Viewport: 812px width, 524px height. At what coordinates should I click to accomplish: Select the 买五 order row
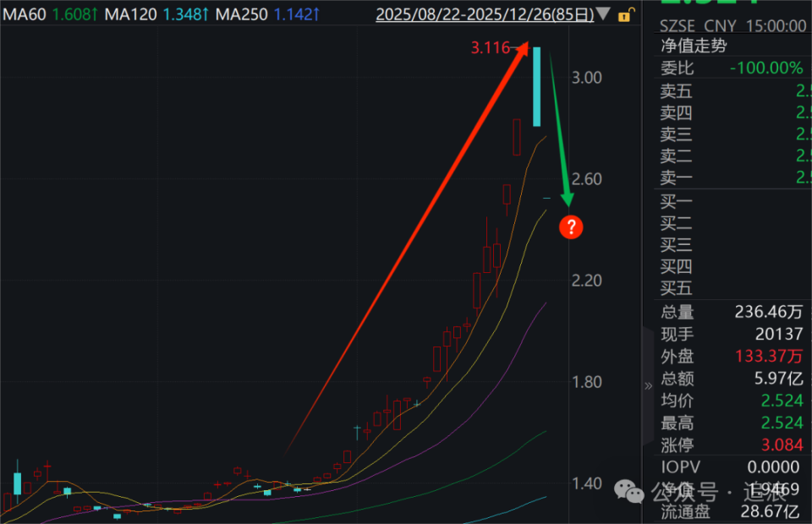735,287
